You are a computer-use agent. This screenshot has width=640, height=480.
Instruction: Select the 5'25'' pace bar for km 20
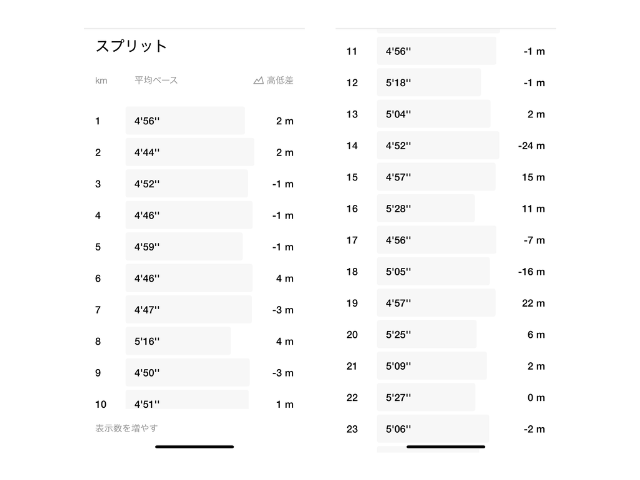pyautogui.click(x=427, y=334)
